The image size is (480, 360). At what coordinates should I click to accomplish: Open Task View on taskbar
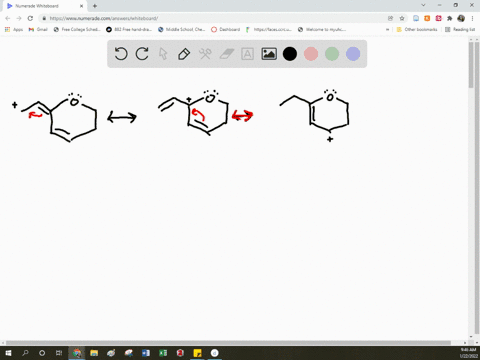click(59, 353)
